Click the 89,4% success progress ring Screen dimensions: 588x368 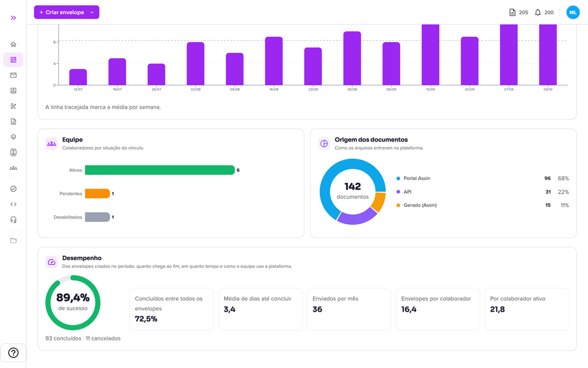tap(73, 302)
